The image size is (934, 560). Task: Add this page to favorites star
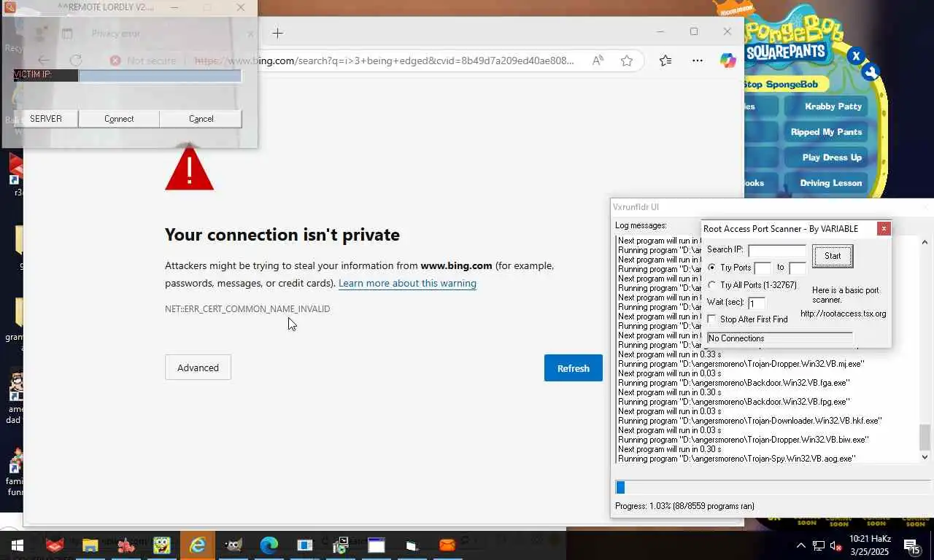click(627, 61)
